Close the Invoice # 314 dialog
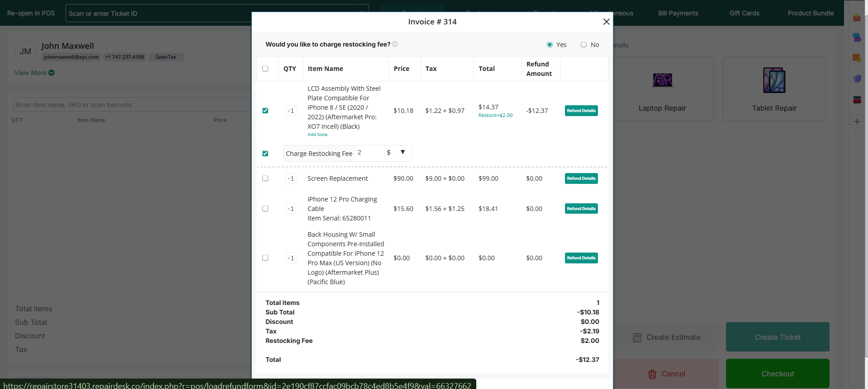This screenshot has height=389, width=868. (x=606, y=22)
